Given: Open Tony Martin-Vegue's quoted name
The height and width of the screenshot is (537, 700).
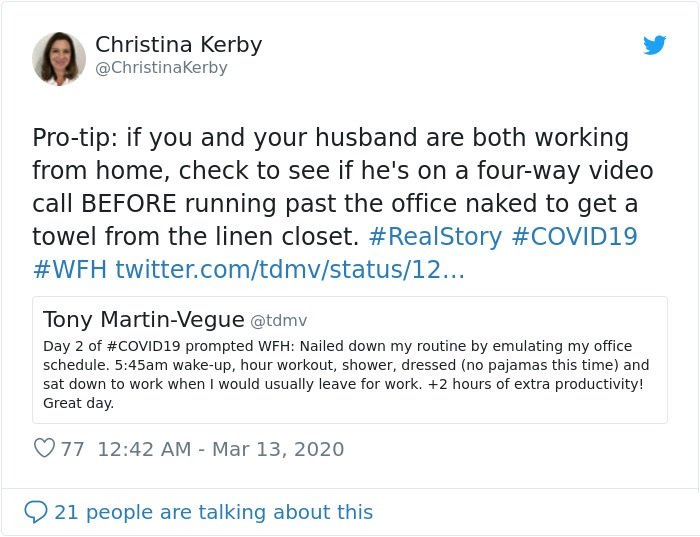Looking at the screenshot, I should (144, 320).
